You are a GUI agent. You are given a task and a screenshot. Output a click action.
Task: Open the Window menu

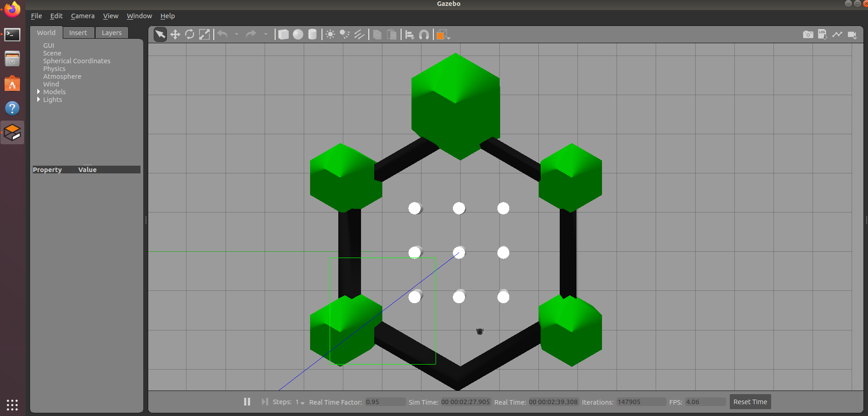[x=140, y=16]
